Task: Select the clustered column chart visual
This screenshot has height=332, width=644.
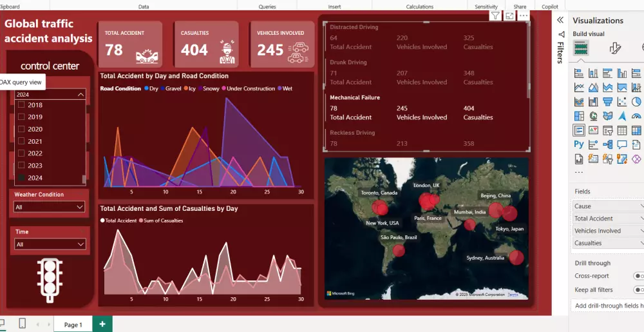Action: [x=622, y=73]
